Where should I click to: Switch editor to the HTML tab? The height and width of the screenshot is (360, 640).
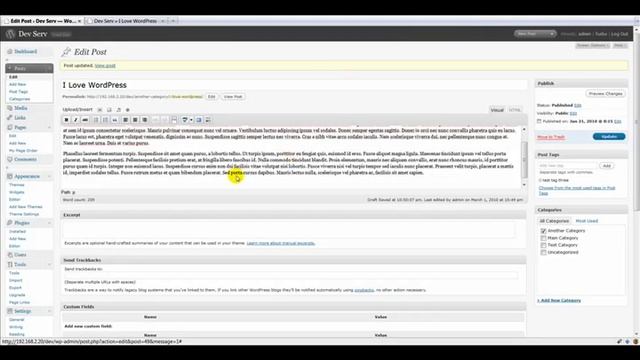(x=515, y=110)
